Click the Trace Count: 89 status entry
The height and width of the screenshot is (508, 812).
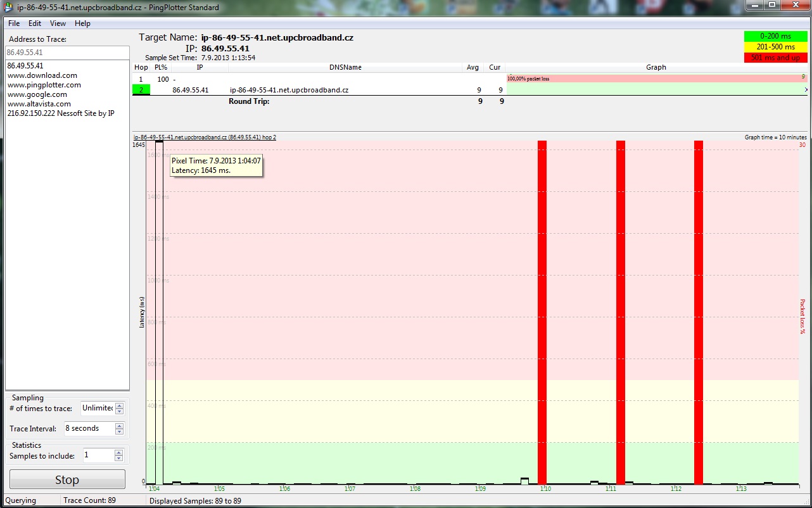pyautogui.click(x=89, y=500)
